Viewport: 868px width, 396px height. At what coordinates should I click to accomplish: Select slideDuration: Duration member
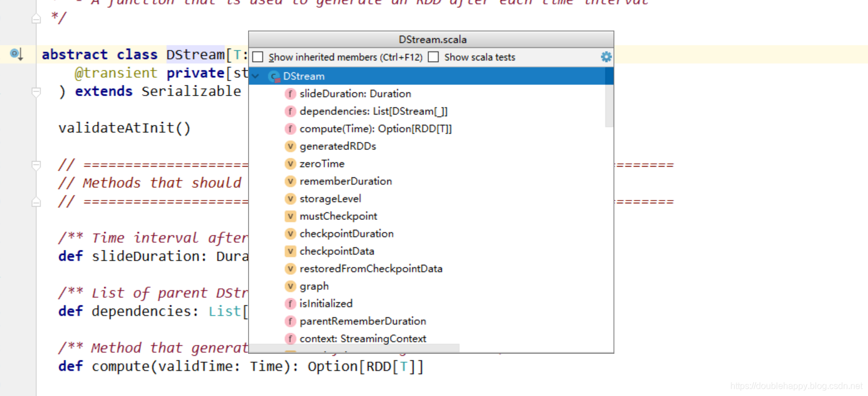(x=355, y=94)
